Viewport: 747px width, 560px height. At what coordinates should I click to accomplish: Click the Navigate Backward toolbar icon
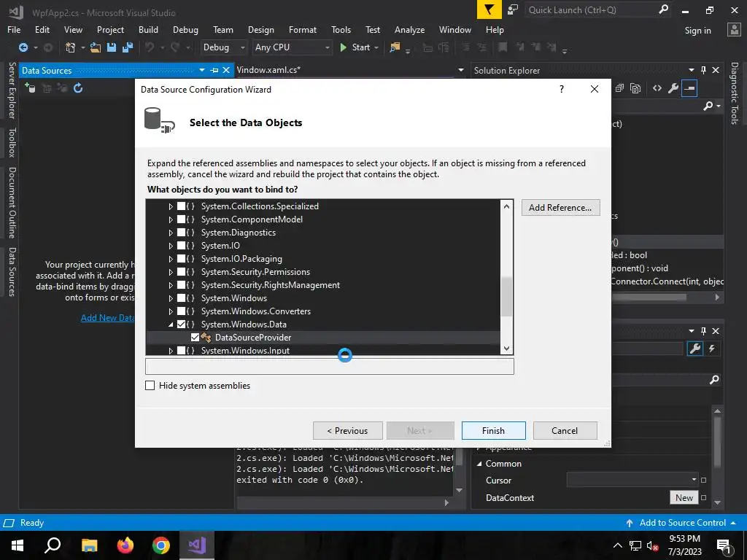pos(23,47)
